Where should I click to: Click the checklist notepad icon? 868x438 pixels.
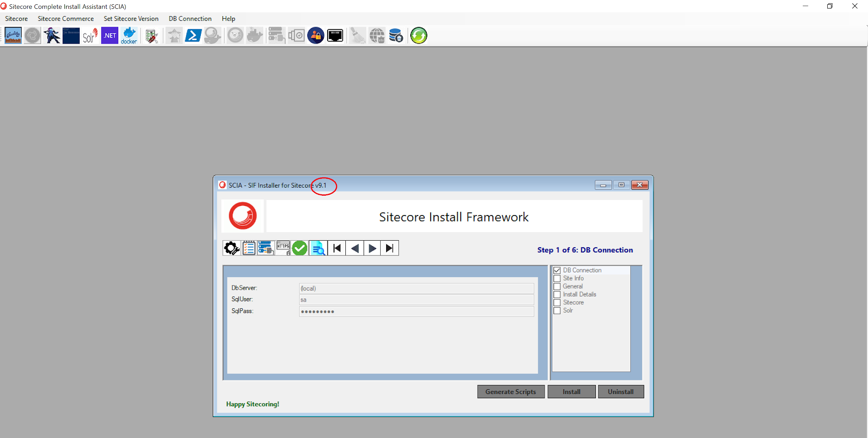pos(249,248)
